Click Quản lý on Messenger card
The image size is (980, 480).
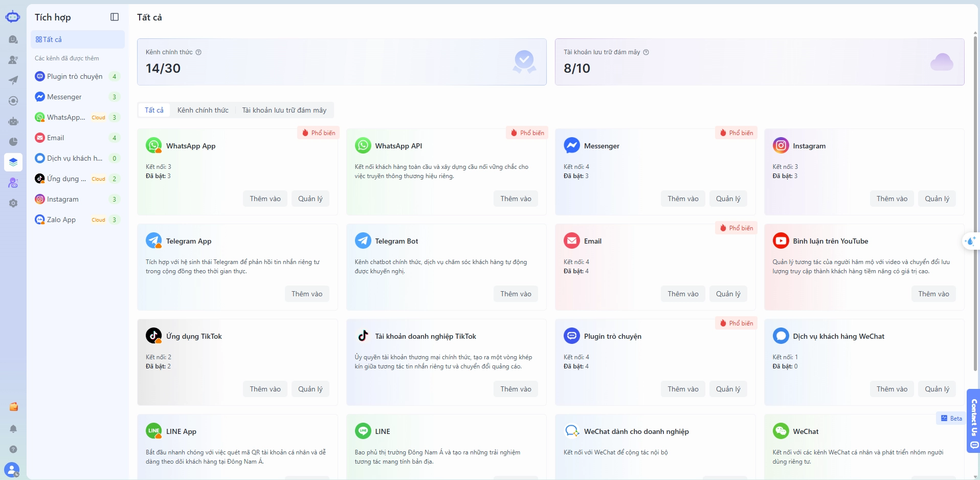tap(728, 199)
